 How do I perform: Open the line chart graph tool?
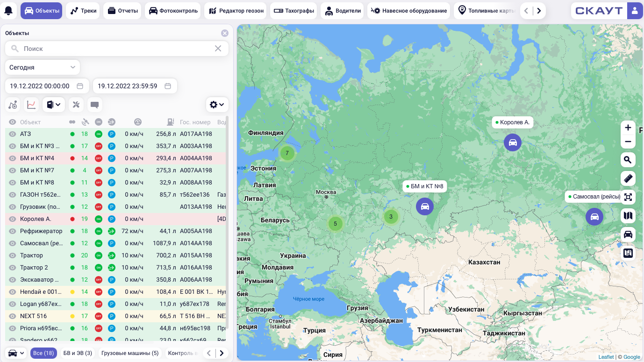[x=31, y=105]
